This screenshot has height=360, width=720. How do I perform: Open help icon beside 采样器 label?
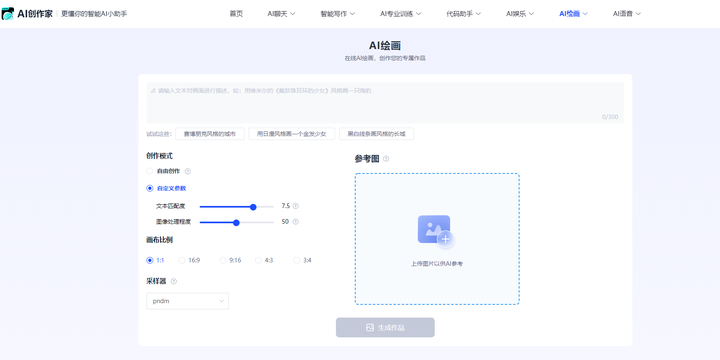(174, 281)
